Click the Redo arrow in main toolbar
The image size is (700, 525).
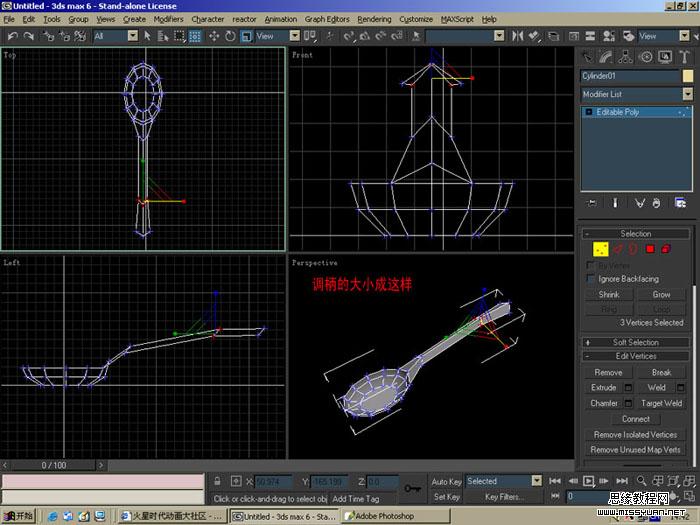click(x=29, y=36)
